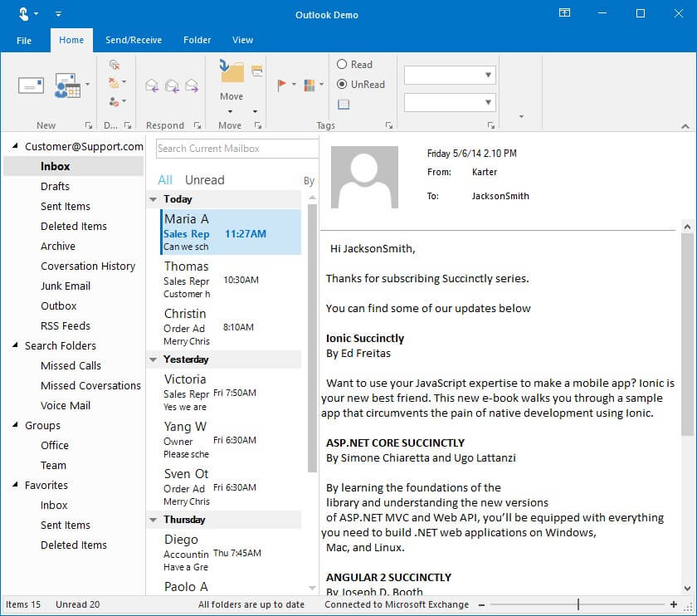Switch to the Send/Receive ribbon tab
The width and height of the screenshot is (697, 616).
133,39
